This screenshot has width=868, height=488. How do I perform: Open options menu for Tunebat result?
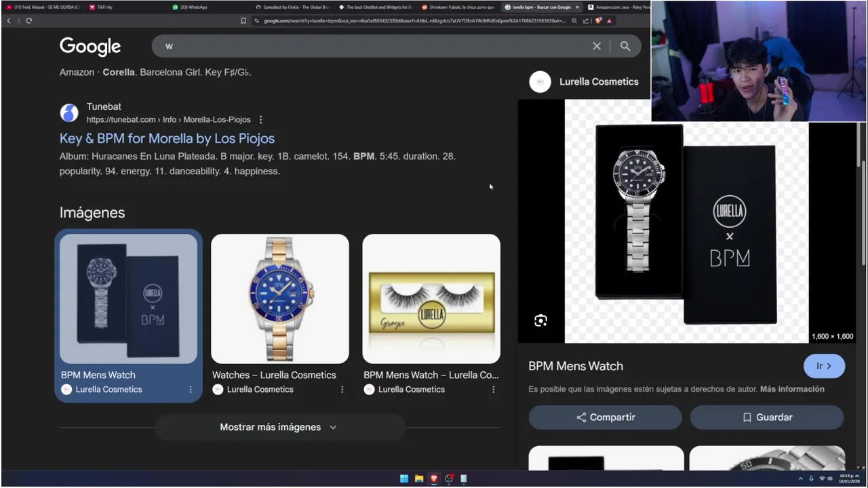point(260,119)
